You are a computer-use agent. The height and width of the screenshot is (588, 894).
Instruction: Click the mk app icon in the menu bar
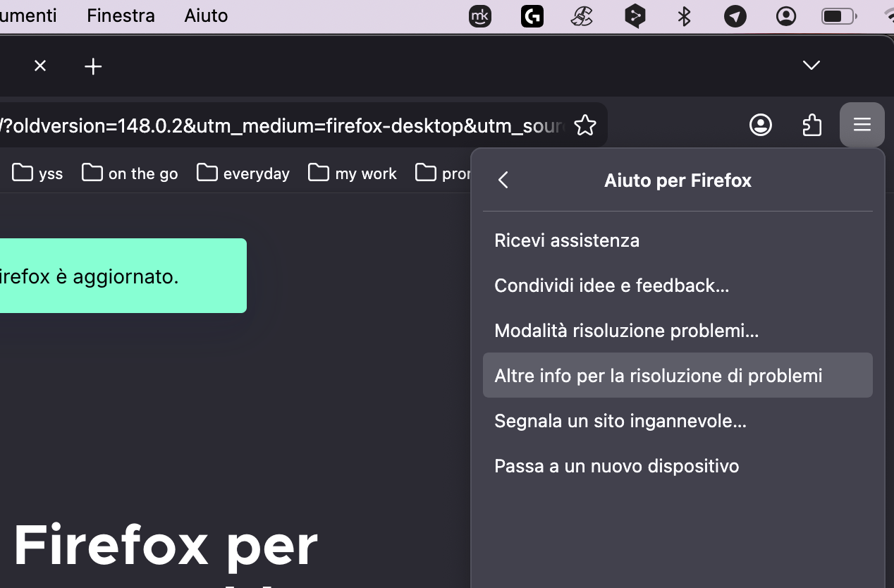coord(480,16)
